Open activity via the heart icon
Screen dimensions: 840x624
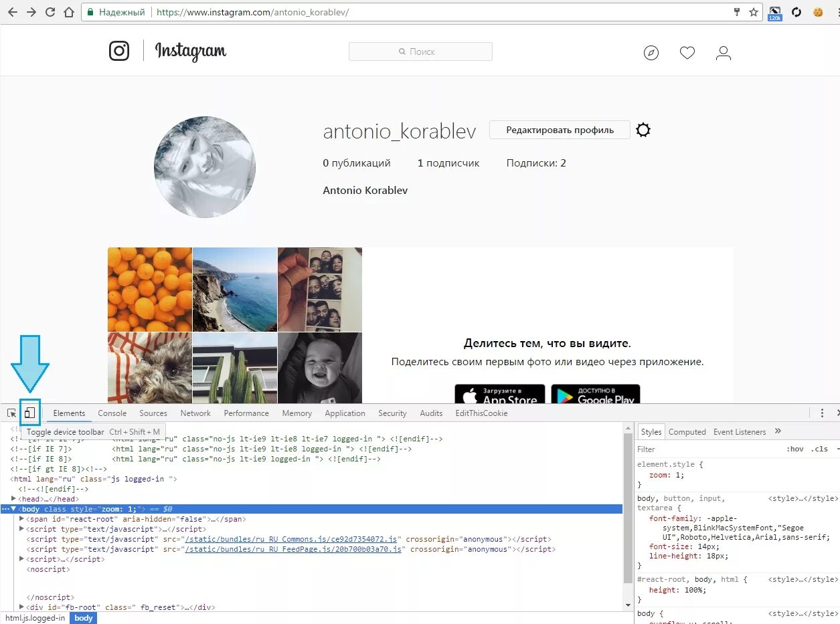(x=687, y=53)
